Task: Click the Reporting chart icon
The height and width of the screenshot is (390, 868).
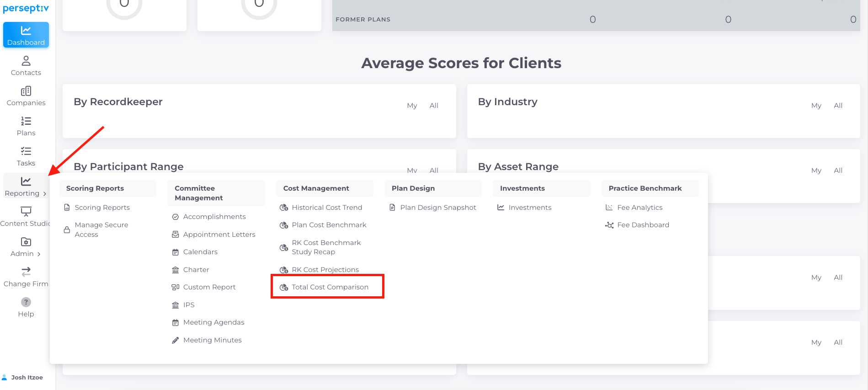Action: click(x=26, y=182)
